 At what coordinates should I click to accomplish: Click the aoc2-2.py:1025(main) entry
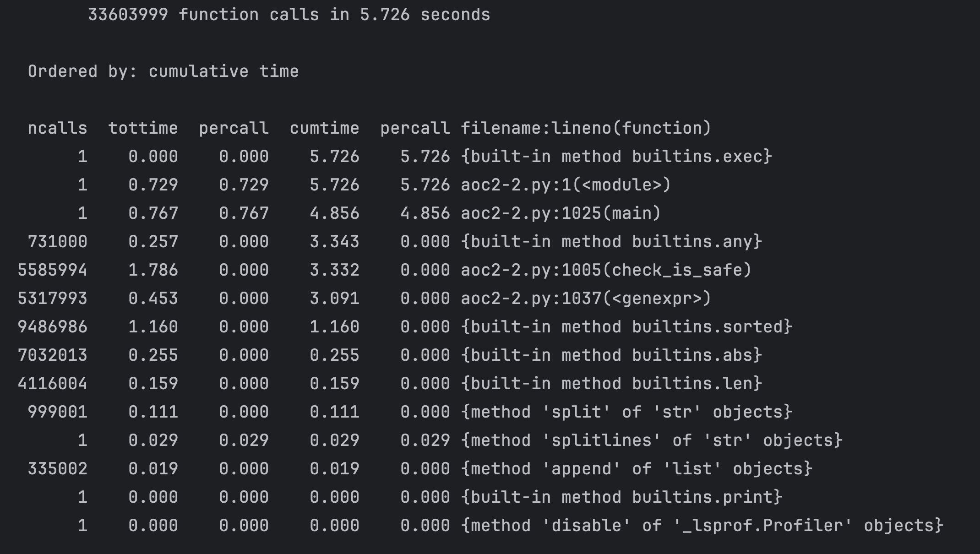[x=561, y=213]
